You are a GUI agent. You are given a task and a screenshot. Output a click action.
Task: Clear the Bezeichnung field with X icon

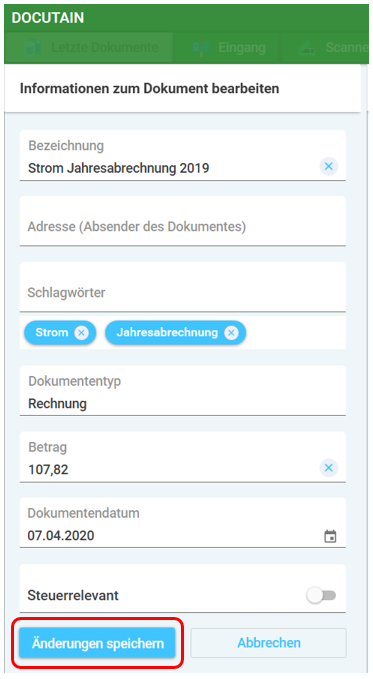[328, 166]
